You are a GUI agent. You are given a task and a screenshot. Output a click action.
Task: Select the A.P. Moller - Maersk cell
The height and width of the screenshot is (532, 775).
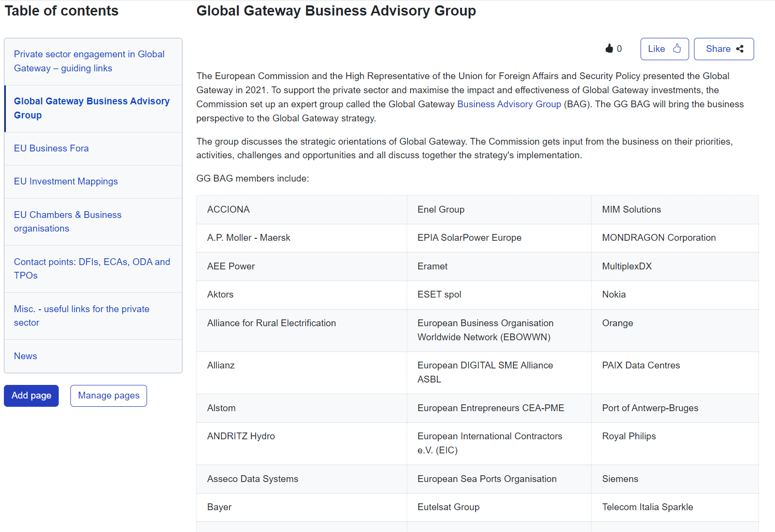pyautogui.click(x=301, y=238)
